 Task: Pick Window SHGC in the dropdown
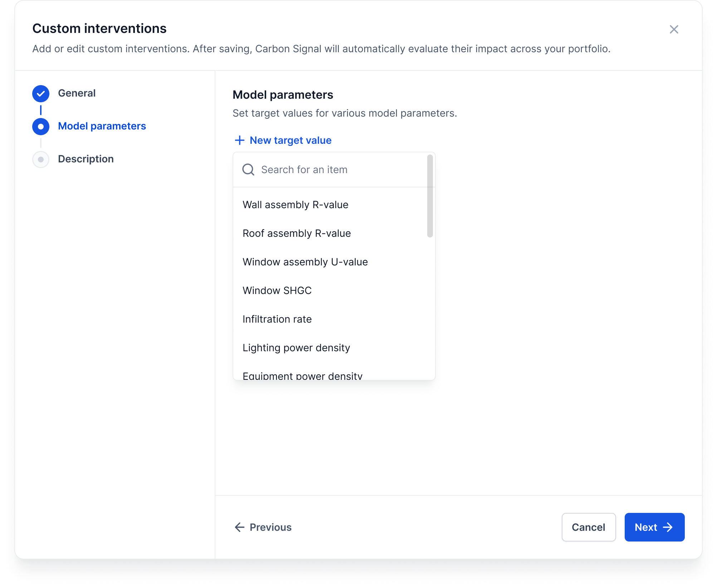277,290
